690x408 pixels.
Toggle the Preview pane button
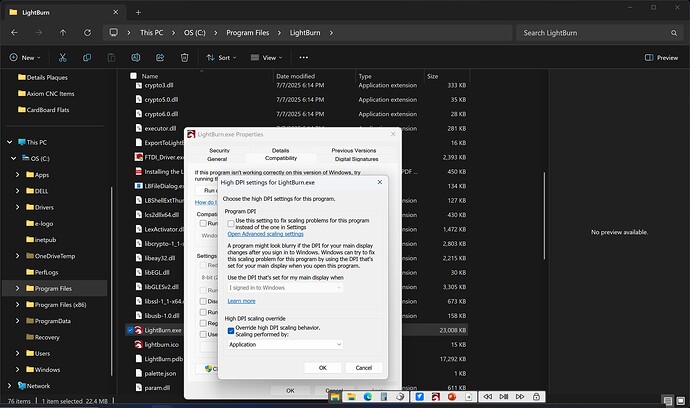tap(661, 58)
